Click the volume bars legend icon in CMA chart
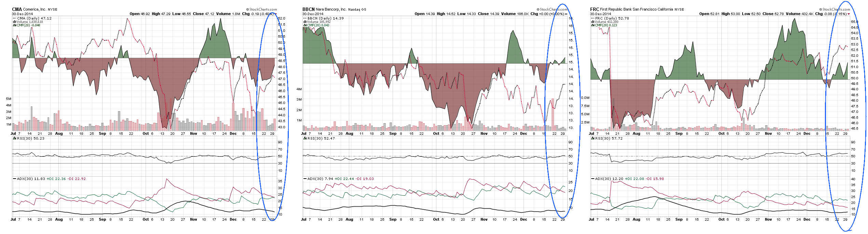The image size is (868, 234). point(14,22)
